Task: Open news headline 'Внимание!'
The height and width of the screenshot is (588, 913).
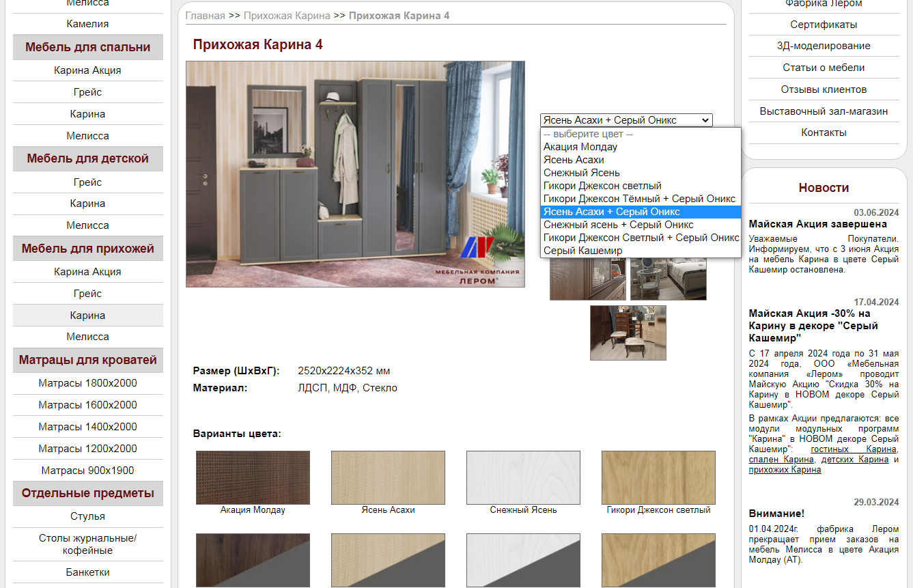Action: point(776,514)
